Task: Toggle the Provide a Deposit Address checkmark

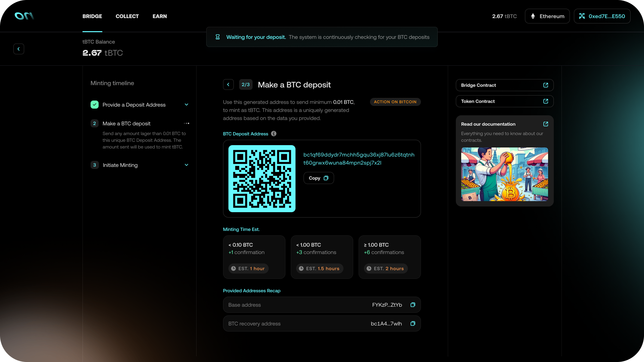Action: click(x=95, y=105)
